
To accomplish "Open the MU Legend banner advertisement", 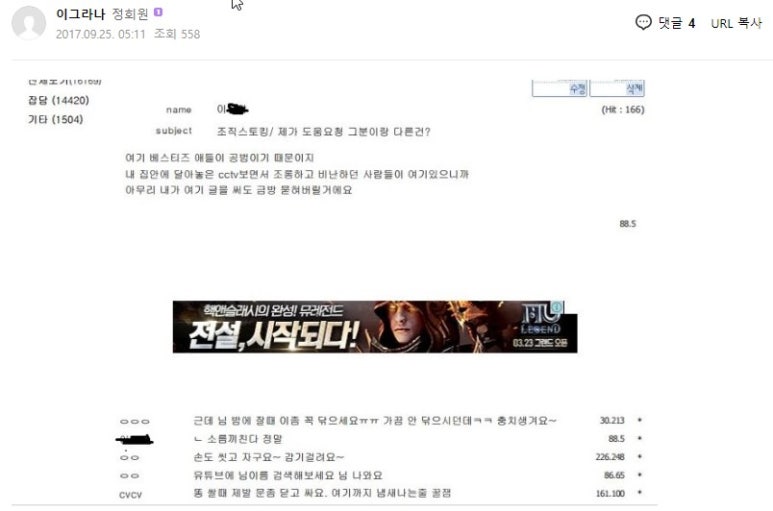I will [375, 327].
